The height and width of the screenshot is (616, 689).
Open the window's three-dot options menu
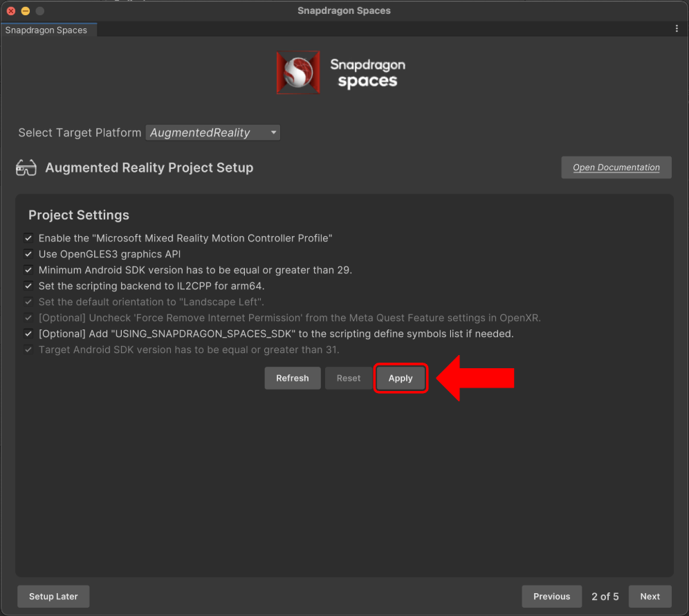click(x=677, y=28)
